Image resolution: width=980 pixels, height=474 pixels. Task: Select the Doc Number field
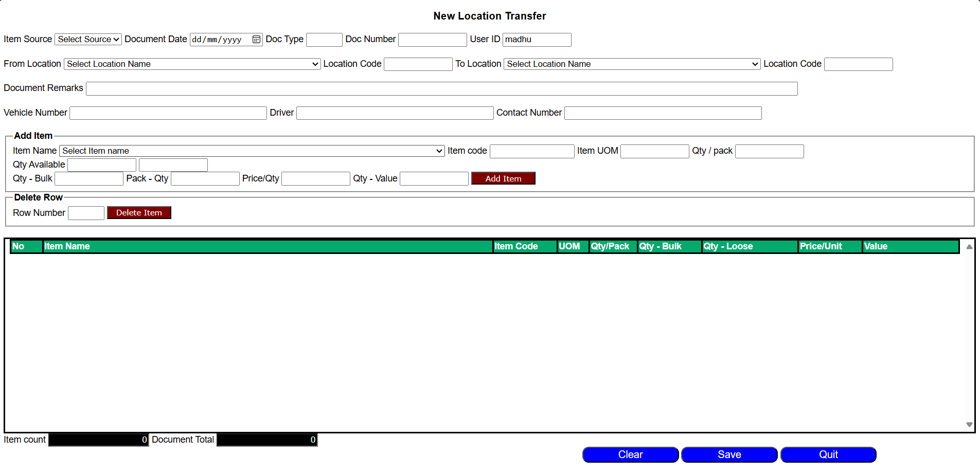(x=432, y=40)
